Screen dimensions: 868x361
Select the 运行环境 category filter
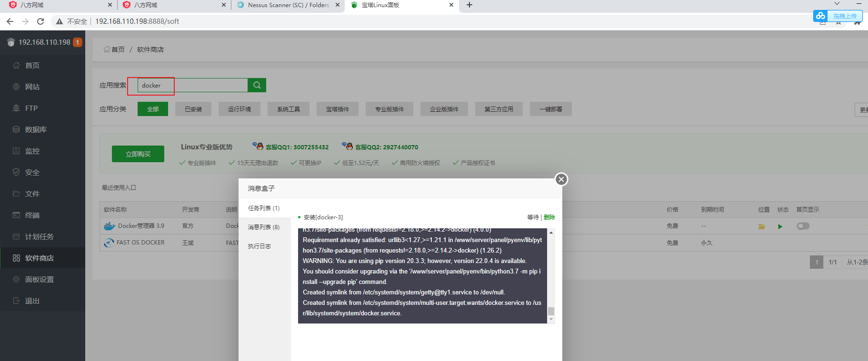coord(239,109)
